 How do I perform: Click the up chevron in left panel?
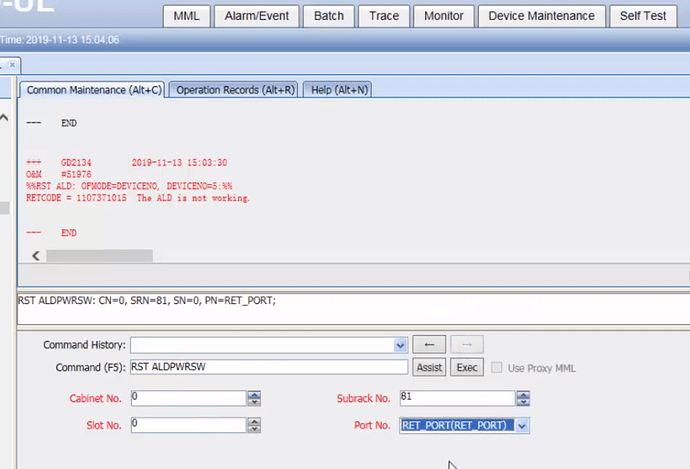click(x=4, y=117)
